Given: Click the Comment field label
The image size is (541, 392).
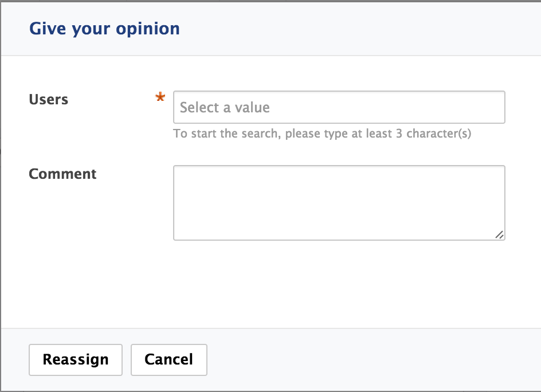Looking at the screenshot, I should [x=62, y=174].
